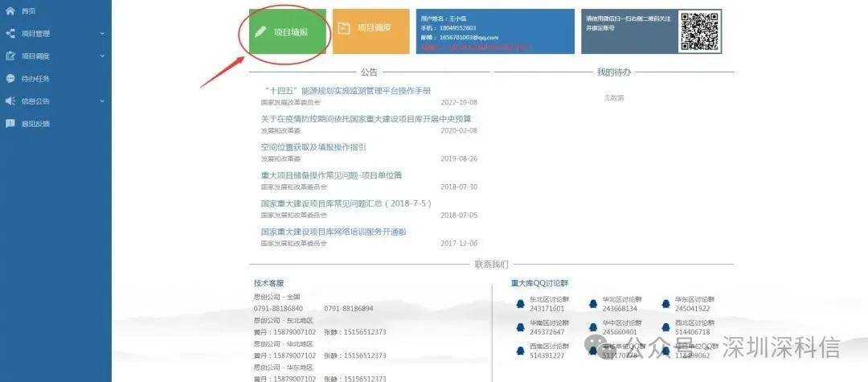This screenshot has width=868, height=382.
Task: Click the user phone 18049552603
Action: click(458, 27)
